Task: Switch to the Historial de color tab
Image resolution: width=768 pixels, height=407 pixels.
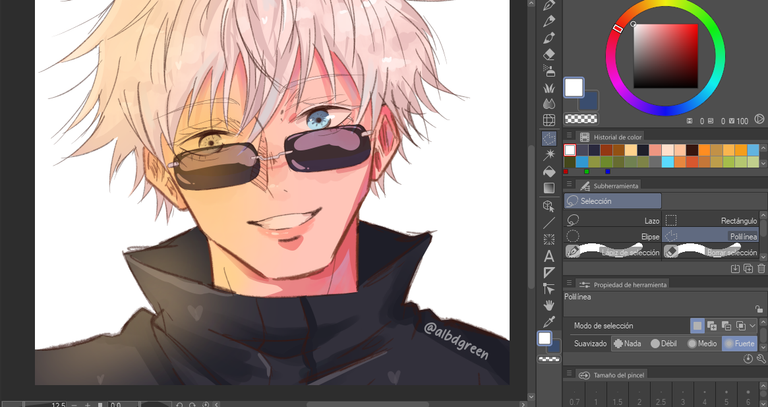Action: [610, 137]
